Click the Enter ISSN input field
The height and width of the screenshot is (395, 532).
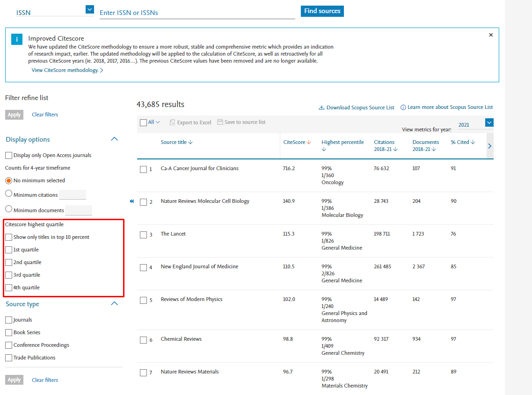[197, 13]
